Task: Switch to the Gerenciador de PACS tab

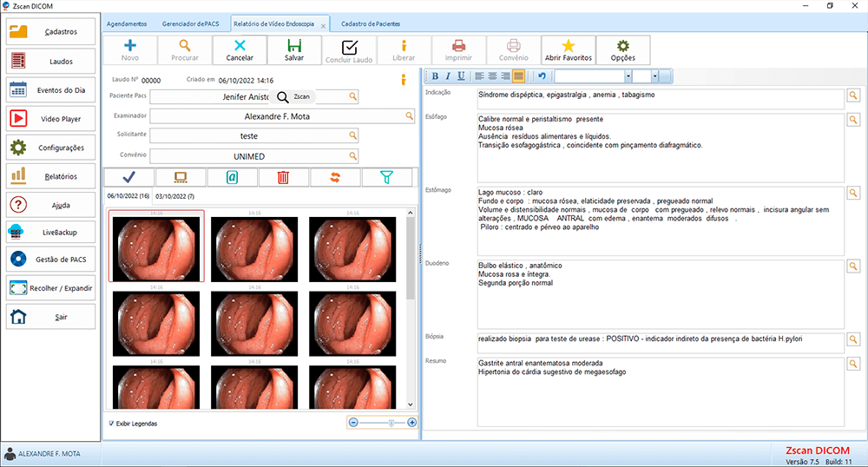Action: point(191,23)
